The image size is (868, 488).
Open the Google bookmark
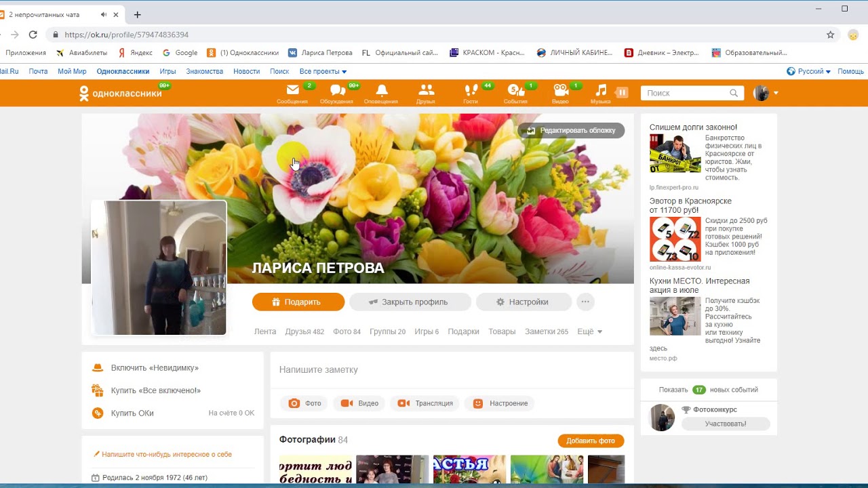point(180,52)
